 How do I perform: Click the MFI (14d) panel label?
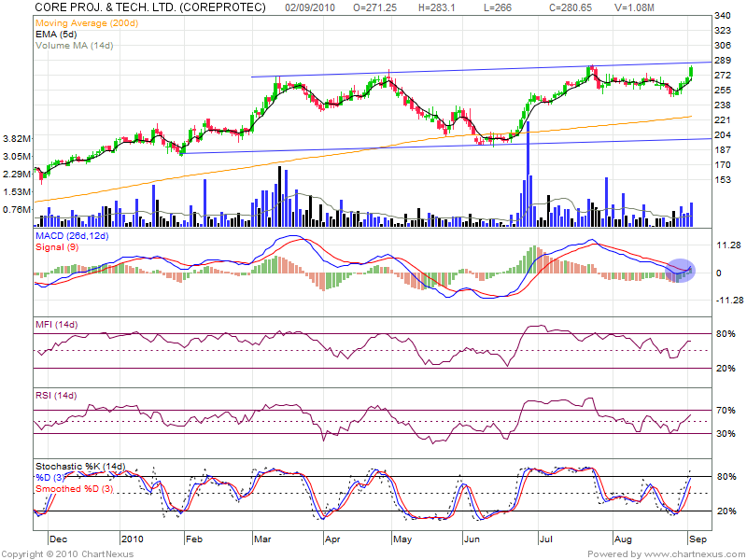tap(55, 324)
